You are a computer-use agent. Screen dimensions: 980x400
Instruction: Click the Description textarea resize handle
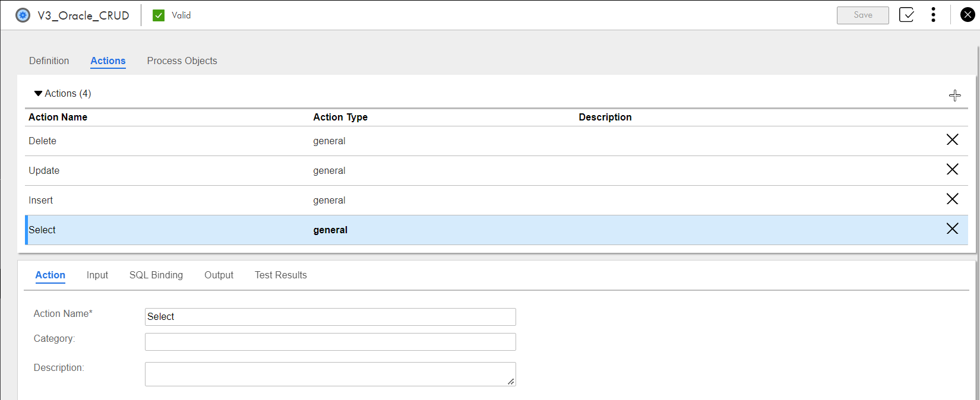click(x=511, y=382)
